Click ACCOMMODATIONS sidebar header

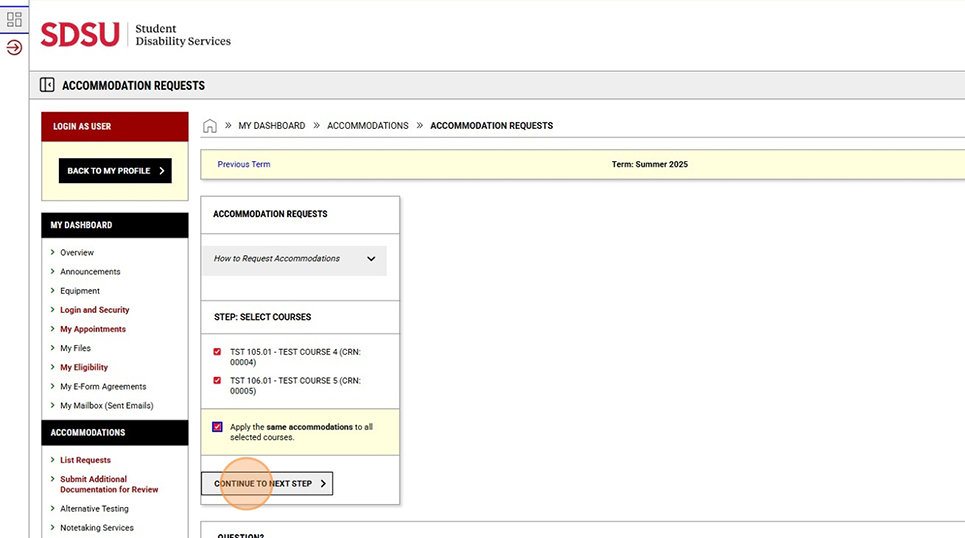[114, 433]
